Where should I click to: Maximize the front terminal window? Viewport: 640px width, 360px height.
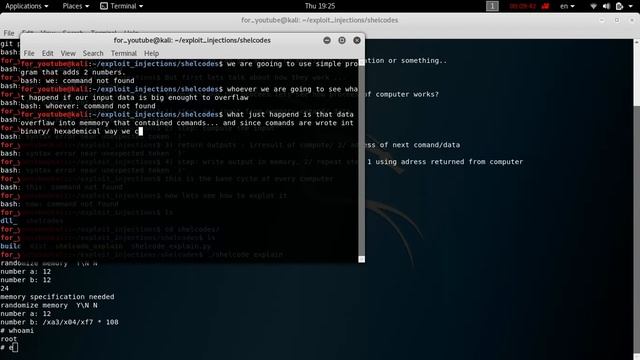[x=342, y=40]
